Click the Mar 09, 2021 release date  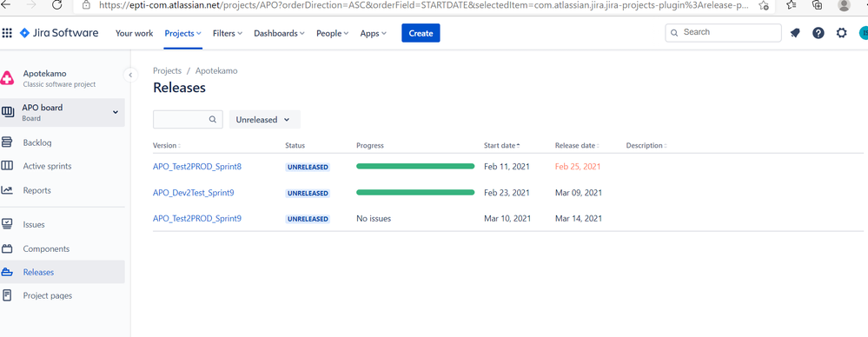579,193
